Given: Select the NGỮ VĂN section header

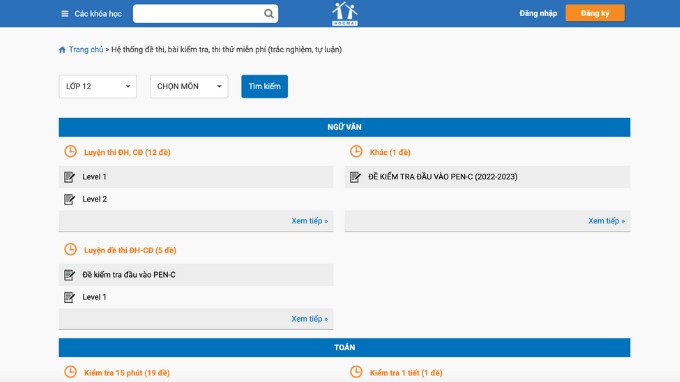Looking at the screenshot, I should [x=344, y=127].
